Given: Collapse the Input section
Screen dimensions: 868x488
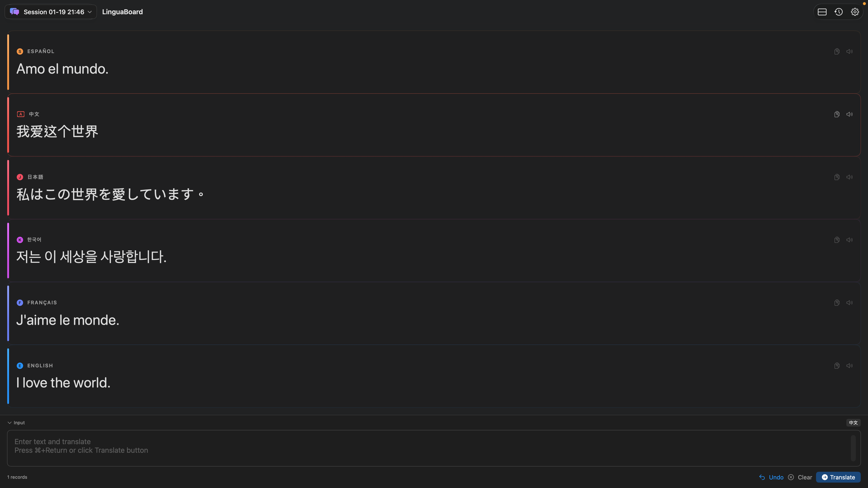Looking at the screenshot, I should pos(16,423).
